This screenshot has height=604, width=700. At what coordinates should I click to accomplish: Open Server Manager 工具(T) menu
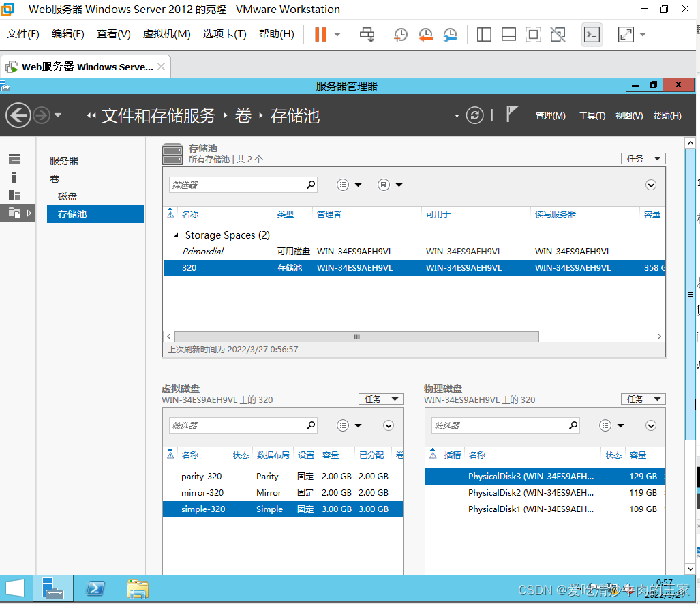592,116
